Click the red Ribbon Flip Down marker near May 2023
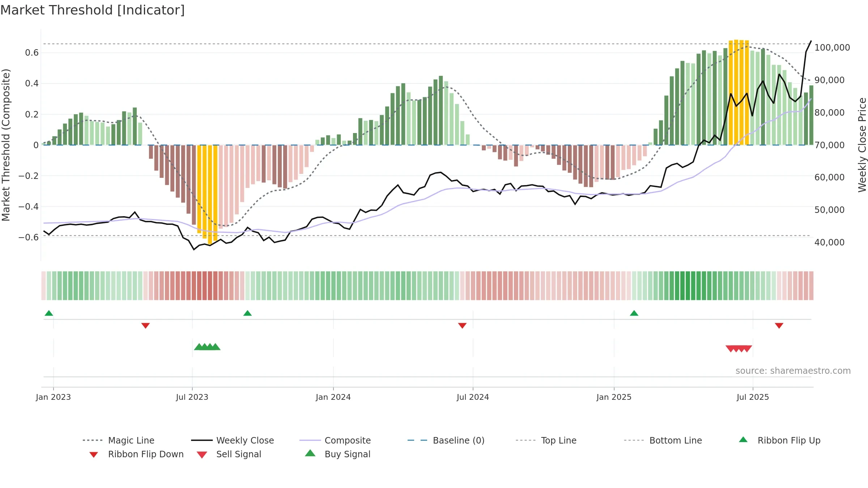This screenshot has height=488, width=868. coord(145,326)
